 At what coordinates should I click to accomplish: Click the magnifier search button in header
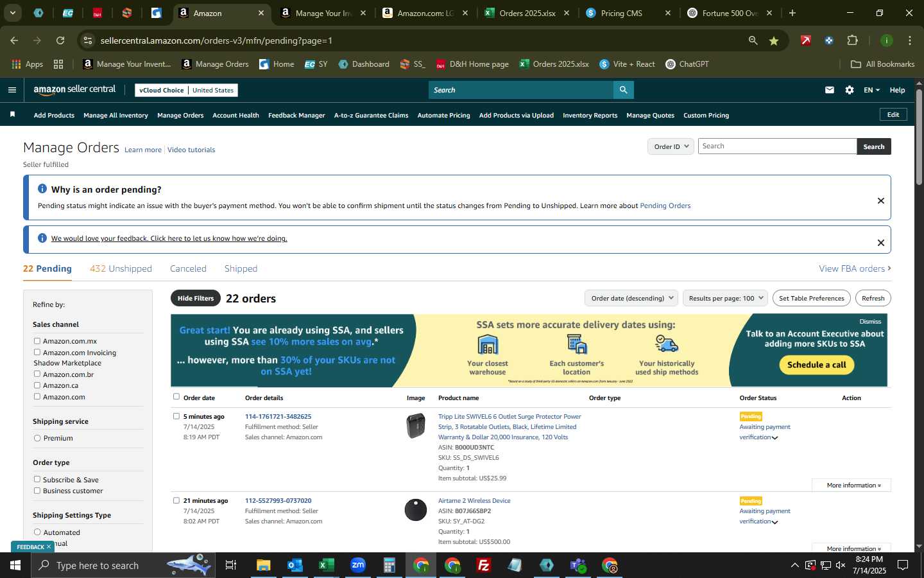pyautogui.click(x=623, y=90)
